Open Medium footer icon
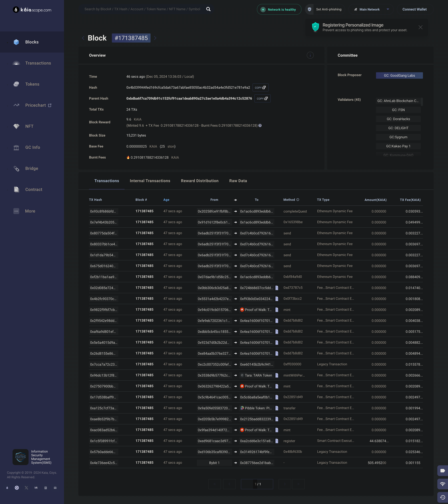Screen dimensions: 448x504 click(x=36, y=488)
